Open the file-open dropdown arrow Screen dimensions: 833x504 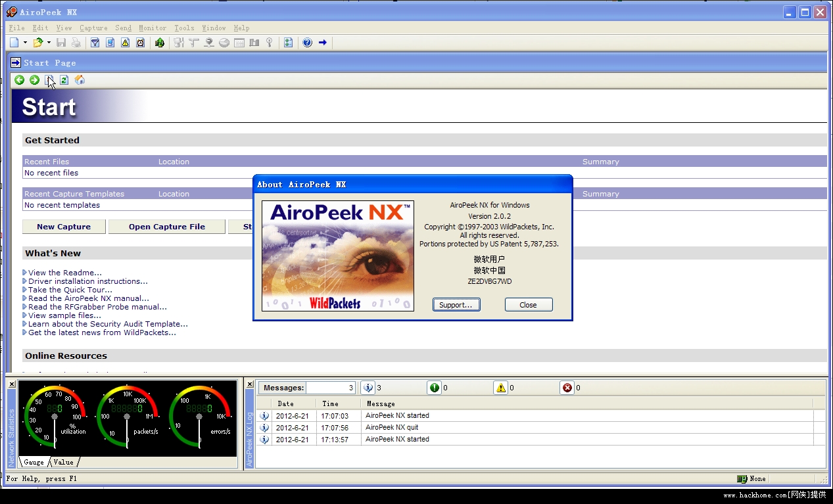48,43
